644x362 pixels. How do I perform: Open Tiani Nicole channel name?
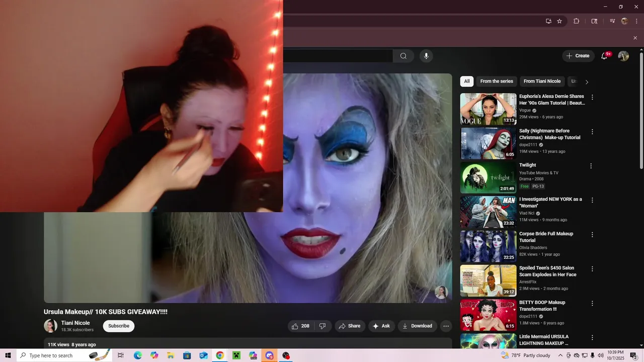(75, 323)
